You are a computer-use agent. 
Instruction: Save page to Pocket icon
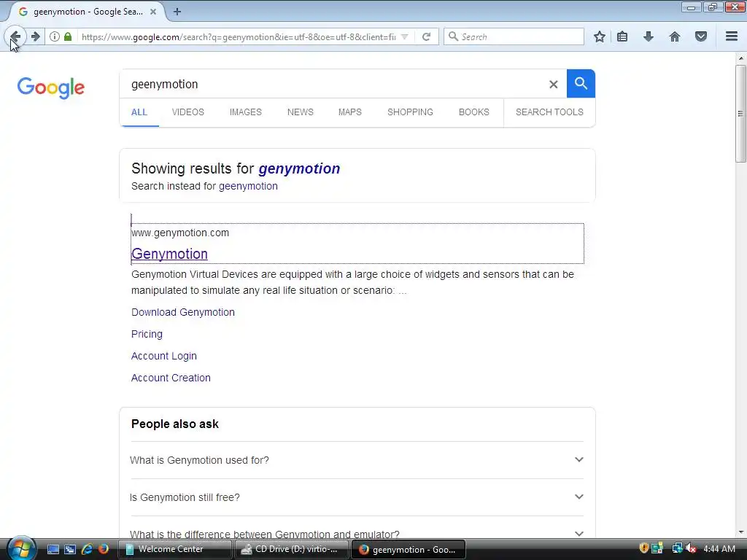point(701,36)
